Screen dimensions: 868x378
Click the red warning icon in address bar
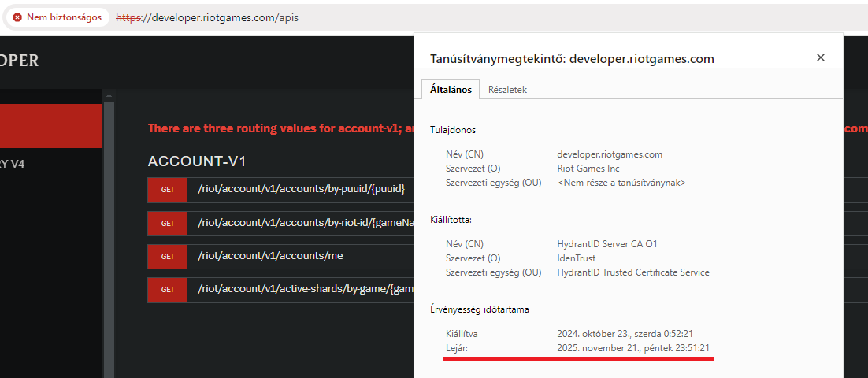click(x=17, y=17)
